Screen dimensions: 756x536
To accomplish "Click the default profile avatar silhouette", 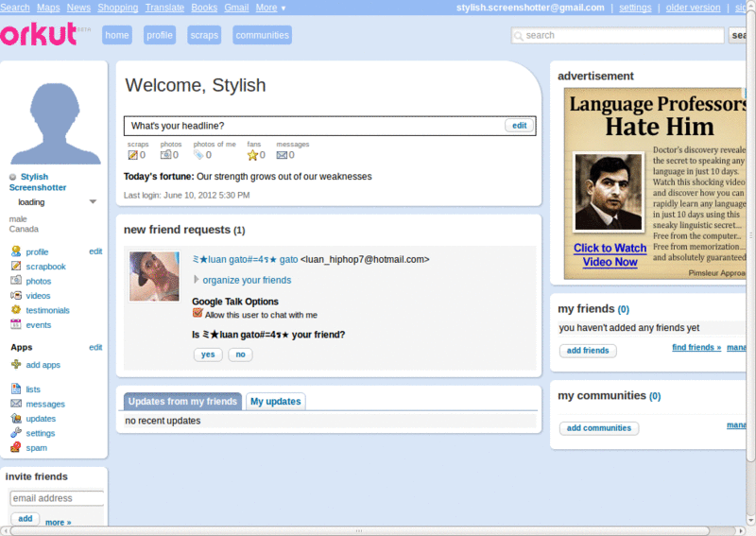I will pyautogui.click(x=56, y=124).
